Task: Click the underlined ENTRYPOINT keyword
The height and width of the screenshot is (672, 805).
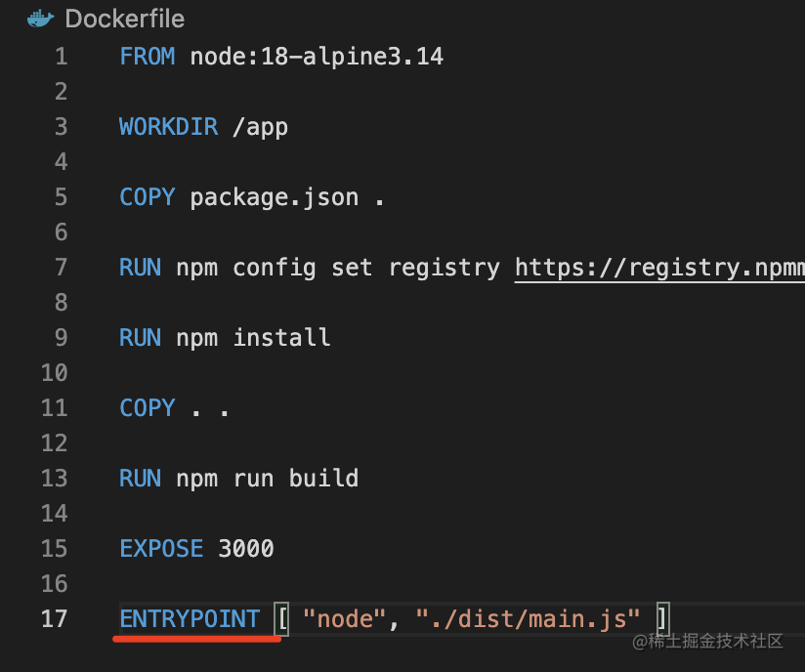Action: coord(189,618)
